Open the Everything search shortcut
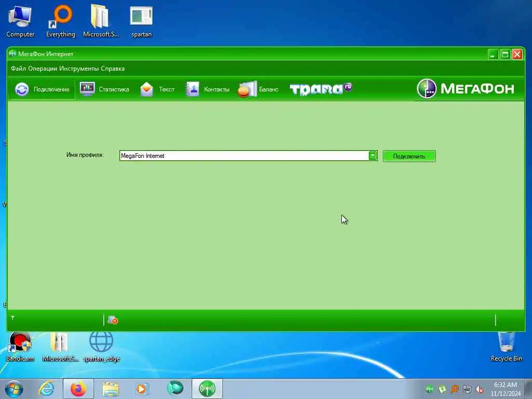Viewport: 532px width, 399px height. 61,22
